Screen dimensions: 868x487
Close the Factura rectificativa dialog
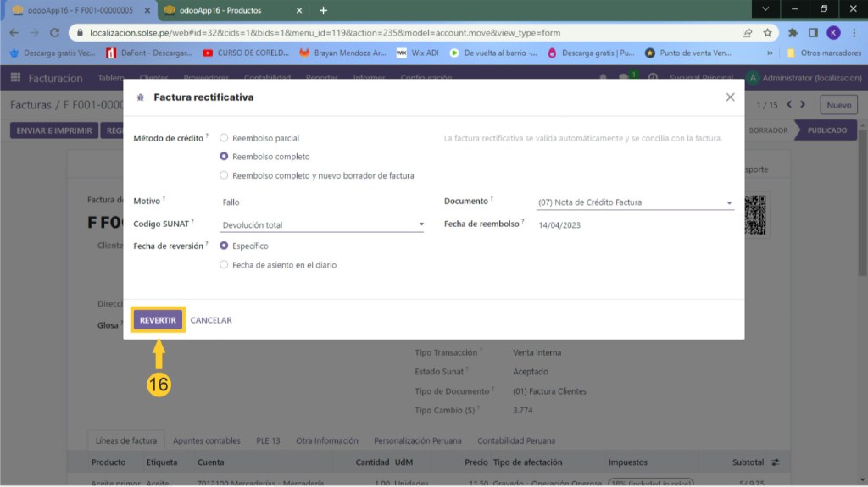pyautogui.click(x=730, y=97)
